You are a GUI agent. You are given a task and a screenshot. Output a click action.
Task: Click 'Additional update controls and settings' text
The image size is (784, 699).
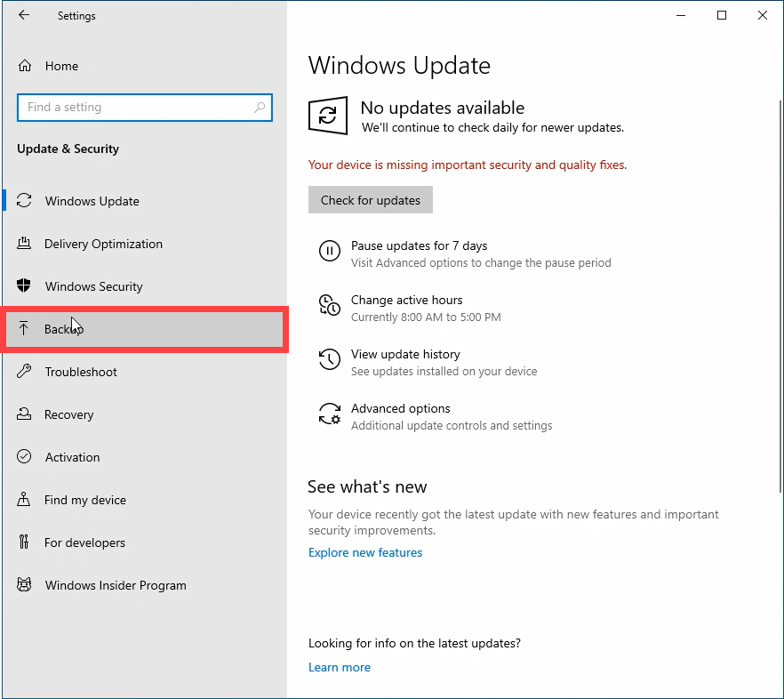click(x=452, y=425)
